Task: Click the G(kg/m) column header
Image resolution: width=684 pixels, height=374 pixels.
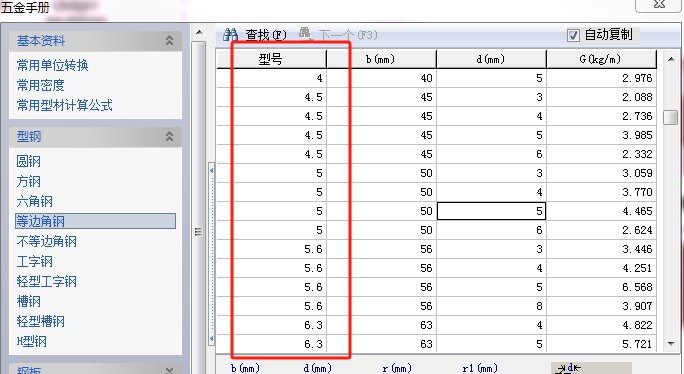Action: click(x=601, y=59)
